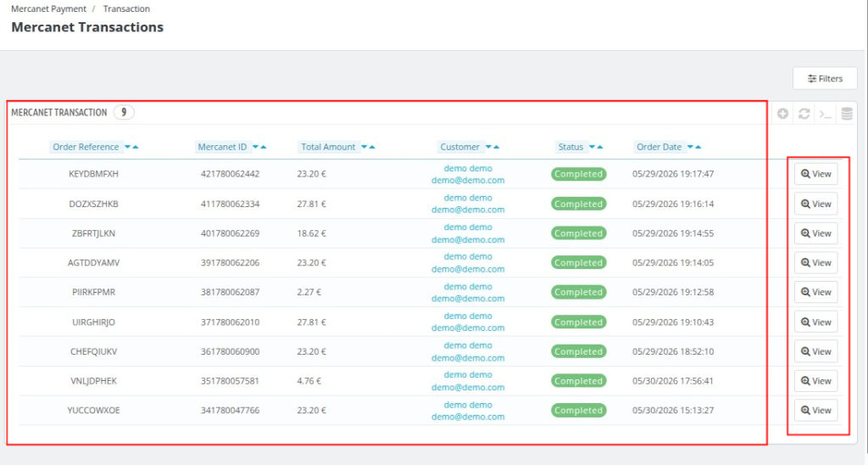Show the SQL query icon

pos(826,115)
